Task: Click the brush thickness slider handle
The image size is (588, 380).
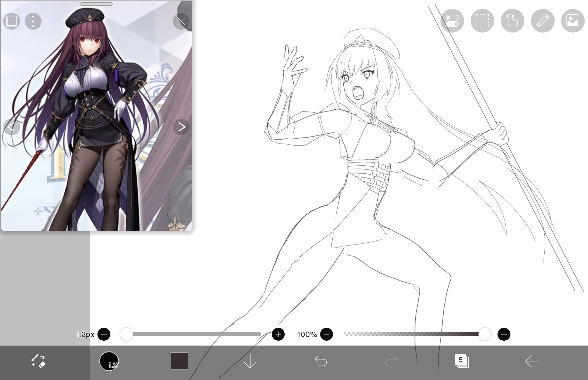Action: click(x=126, y=334)
